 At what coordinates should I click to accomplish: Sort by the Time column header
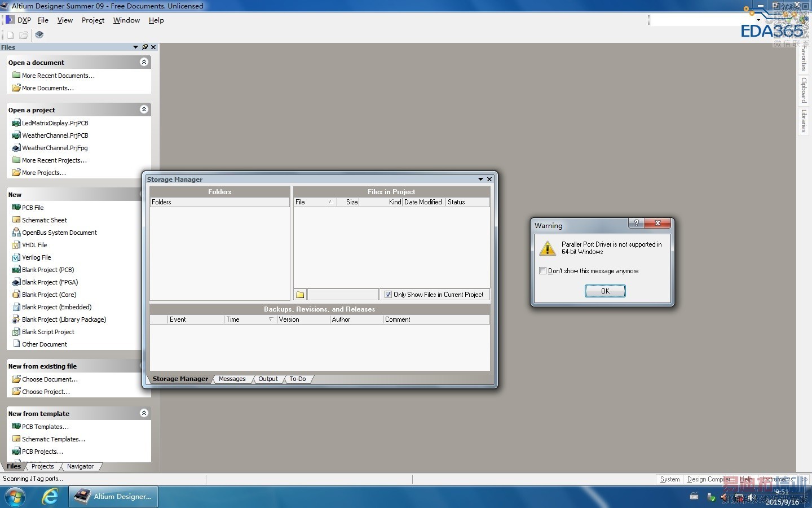coord(250,319)
